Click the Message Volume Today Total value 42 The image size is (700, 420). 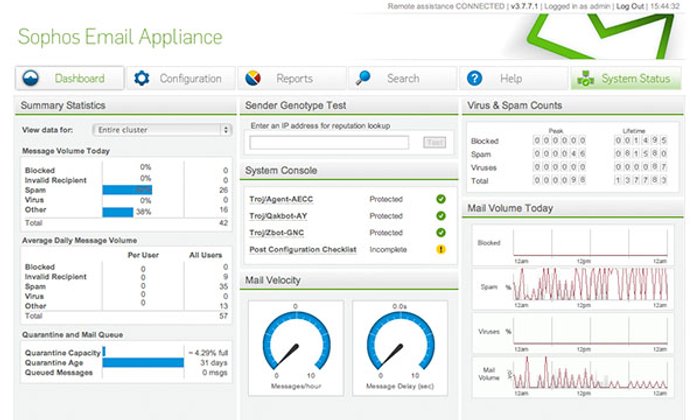(223, 223)
